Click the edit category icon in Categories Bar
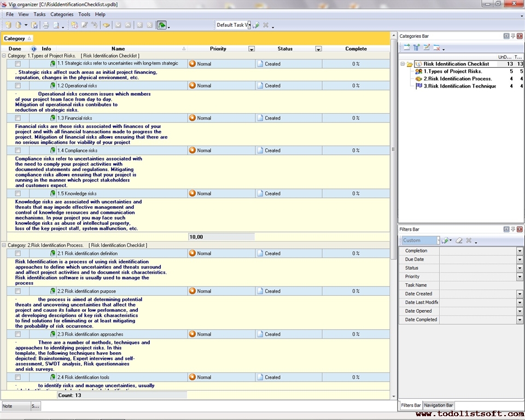 427,48
